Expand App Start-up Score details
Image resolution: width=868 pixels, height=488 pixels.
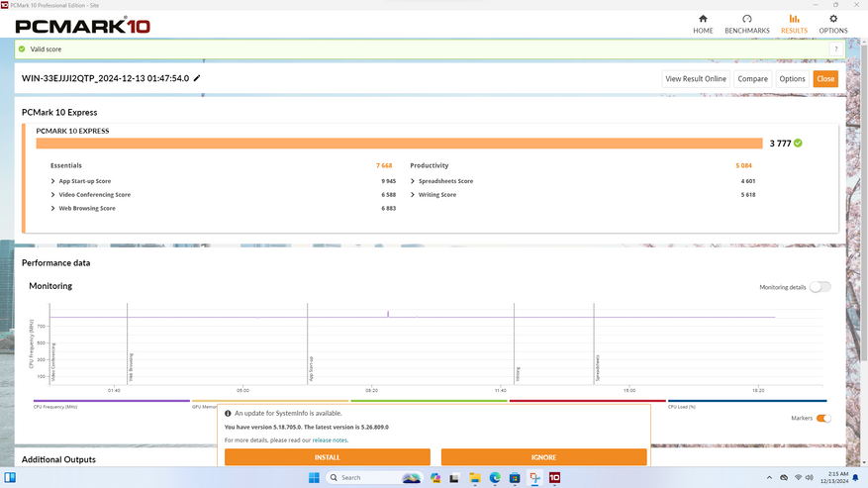pyautogui.click(x=53, y=181)
